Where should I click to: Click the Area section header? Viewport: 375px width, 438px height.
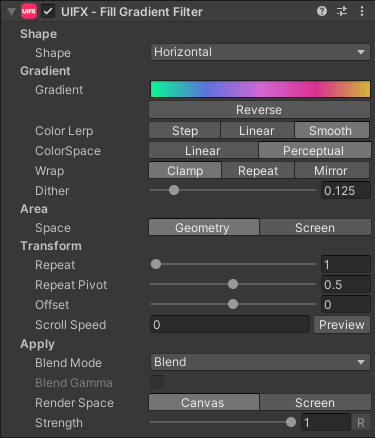pos(34,209)
